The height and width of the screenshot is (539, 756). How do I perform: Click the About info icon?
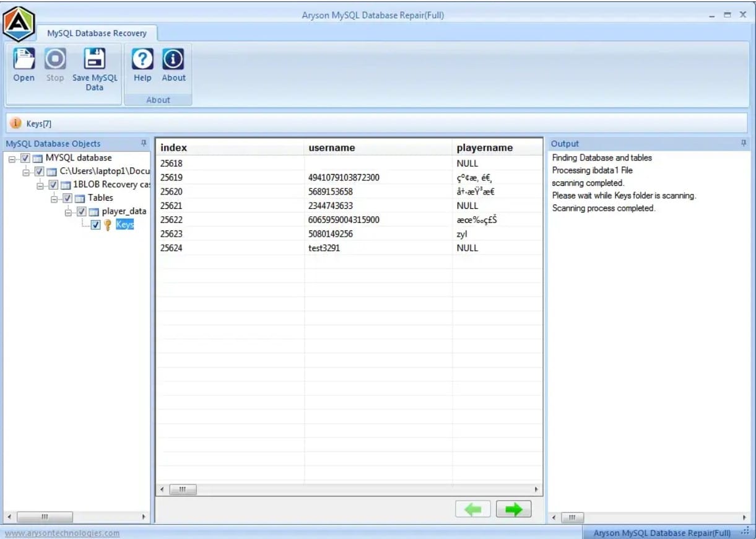point(173,59)
